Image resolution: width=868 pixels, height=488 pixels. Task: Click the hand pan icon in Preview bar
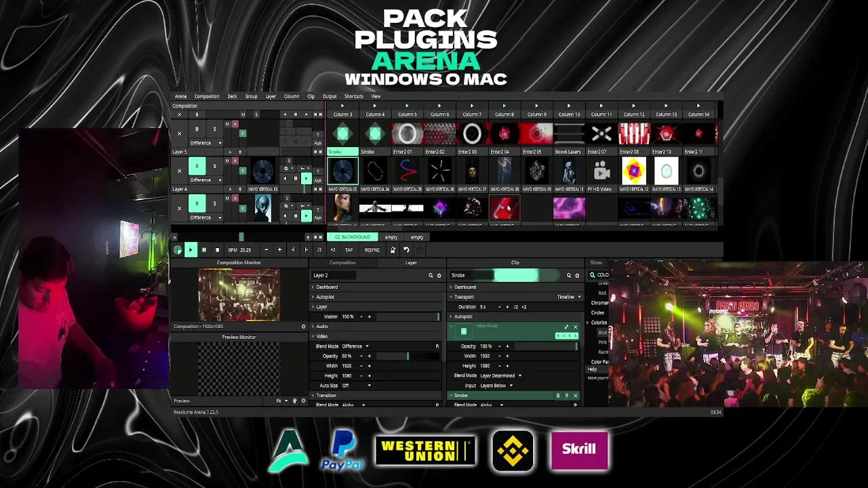294,401
